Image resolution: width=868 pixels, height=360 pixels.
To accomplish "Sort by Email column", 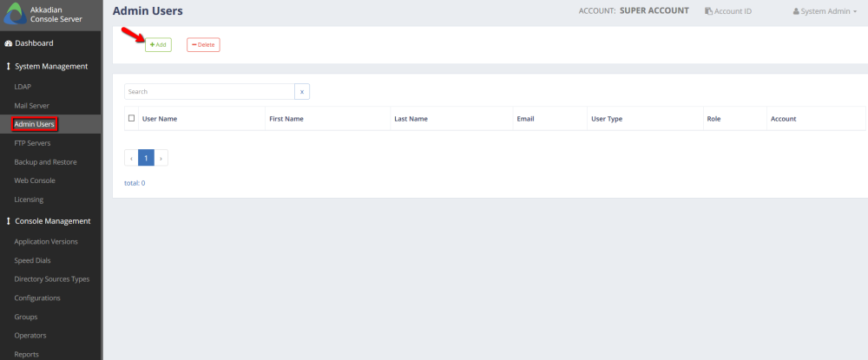I will tap(525, 119).
